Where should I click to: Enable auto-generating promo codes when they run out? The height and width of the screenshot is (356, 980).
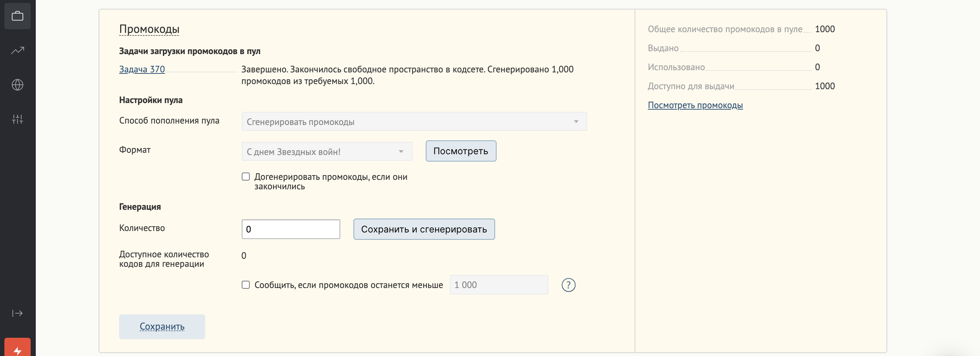coord(246,177)
